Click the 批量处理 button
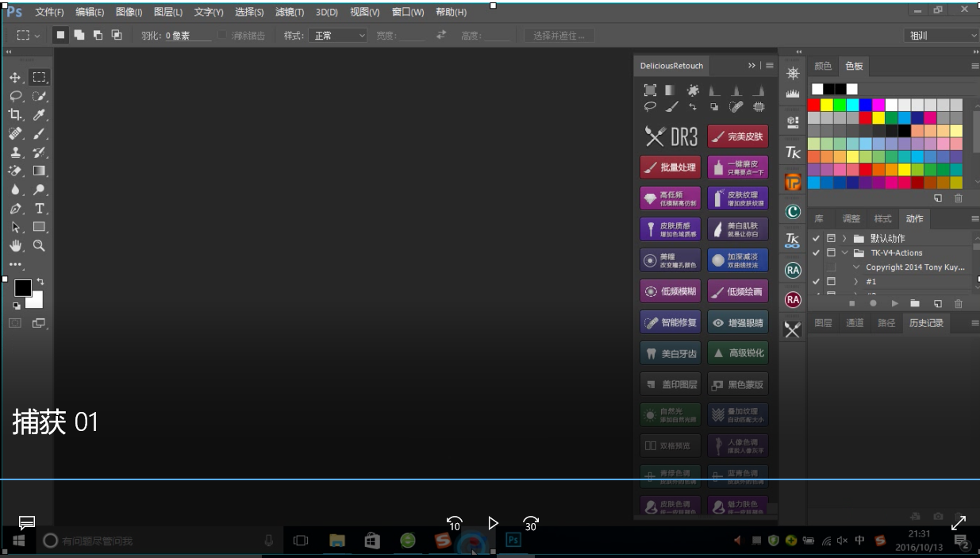Screen dimensions: 980x558 (x=671, y=167)
